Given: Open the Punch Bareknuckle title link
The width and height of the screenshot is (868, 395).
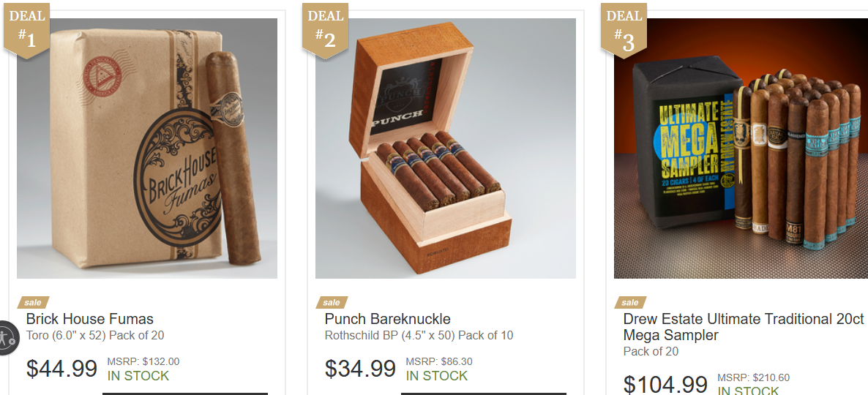Looking at the screenshot, I should [387, 319].
